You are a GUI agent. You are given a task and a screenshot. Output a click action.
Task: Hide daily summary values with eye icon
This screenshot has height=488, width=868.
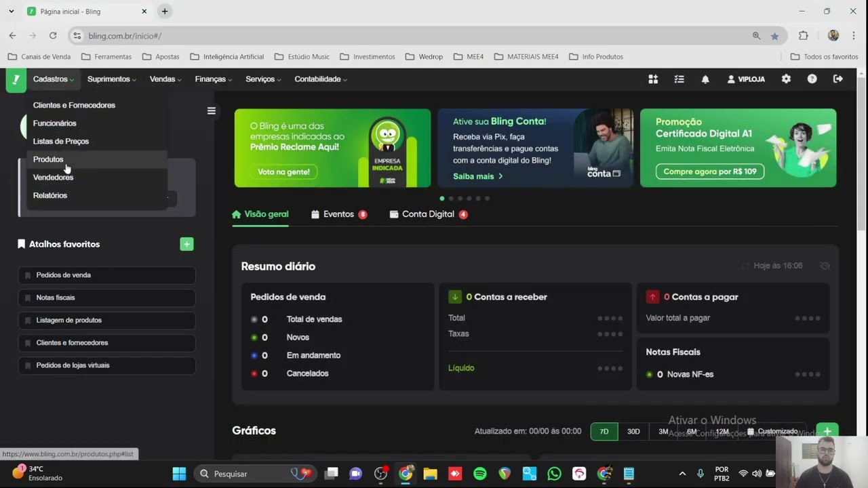(x=825, y=266)
